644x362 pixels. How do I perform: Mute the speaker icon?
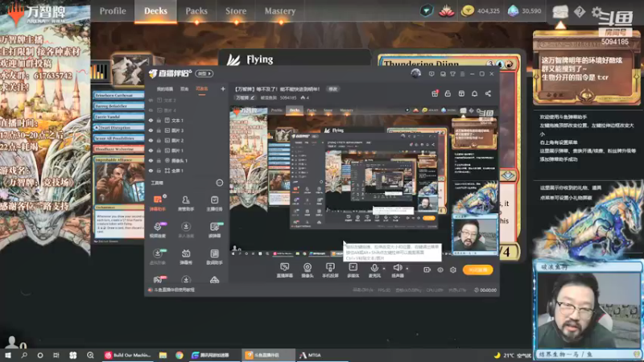coord(397,268)
